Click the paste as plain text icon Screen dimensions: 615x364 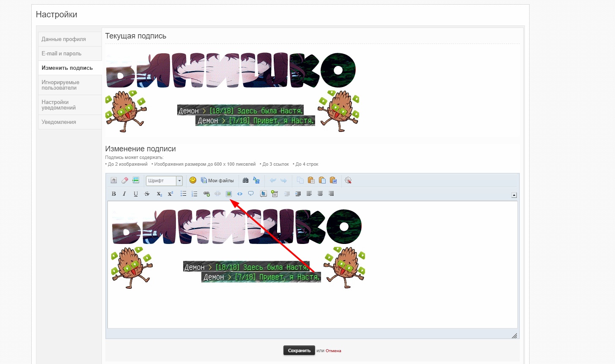322,181
